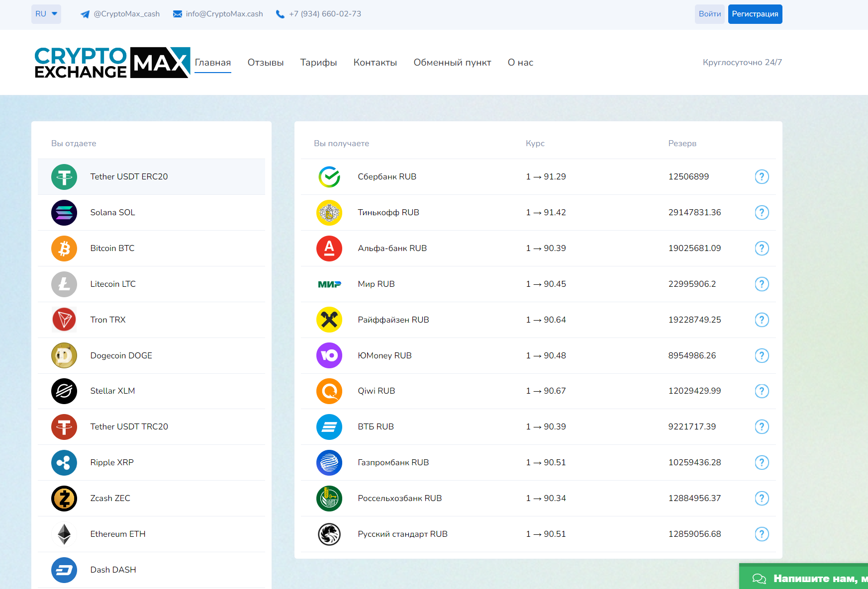This screenshot has height=589, width=868.
Task: Choose the Россельхозбанк logo icon
Action: coord(329,499)
